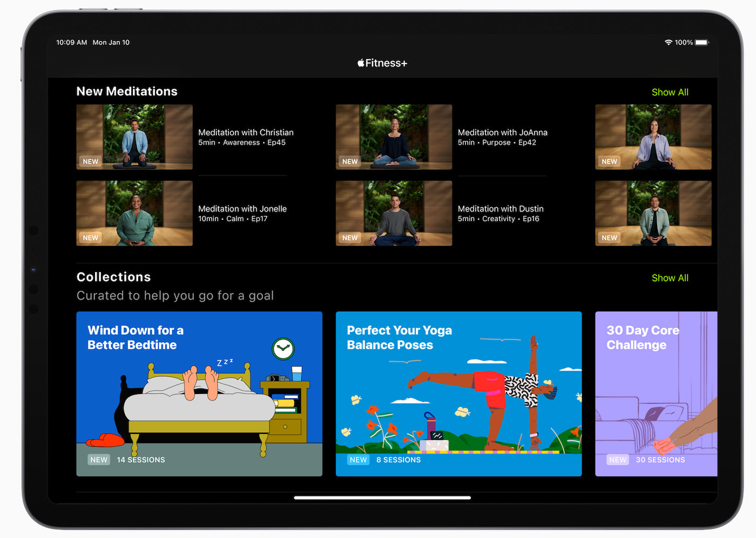The height and width of the screenshot is (538, 756).
Task: Tap '14 SESSIONS' label
Action: click(141, 460)
